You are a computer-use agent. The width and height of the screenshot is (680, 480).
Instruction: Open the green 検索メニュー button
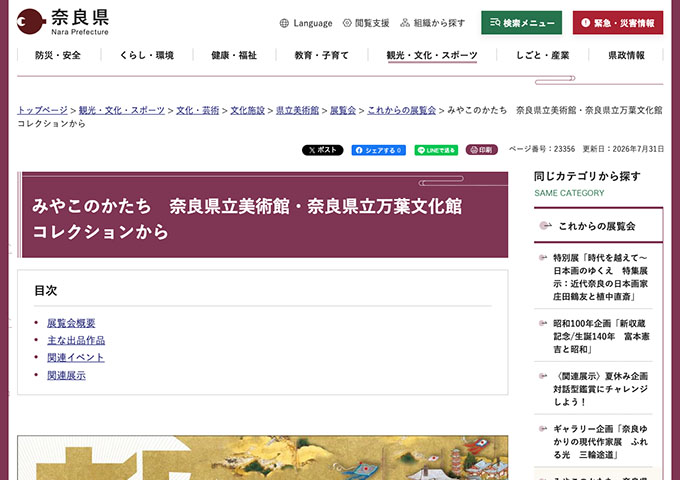[x=521, y=23]
